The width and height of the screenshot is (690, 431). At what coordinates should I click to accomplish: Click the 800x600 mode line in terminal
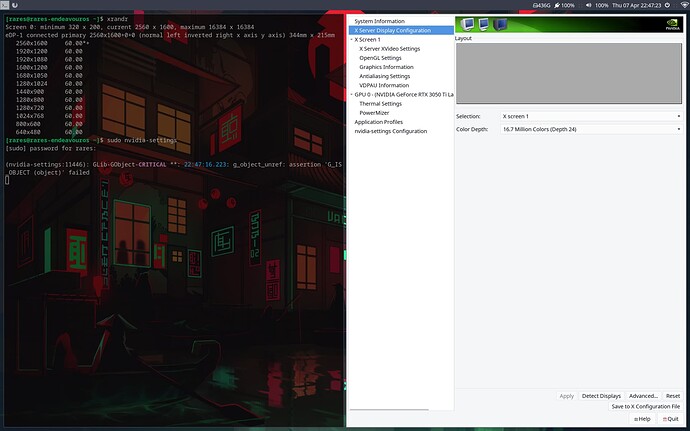[49, 124]
